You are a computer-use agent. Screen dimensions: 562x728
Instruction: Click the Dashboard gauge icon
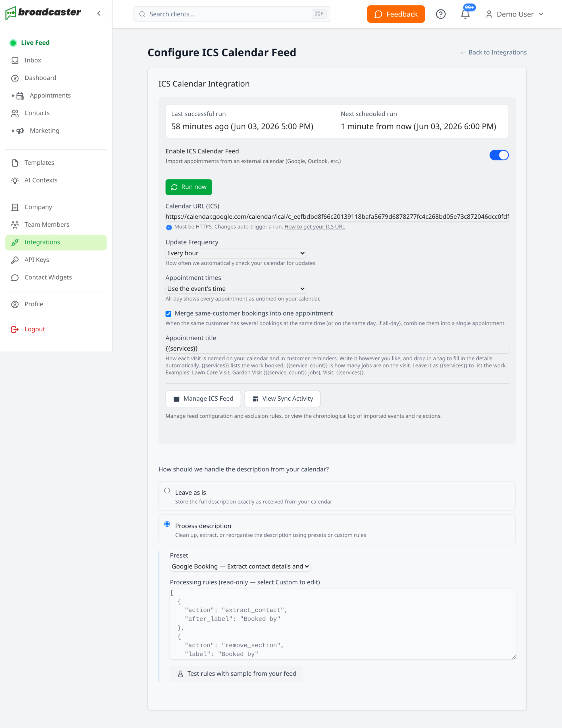15,78
